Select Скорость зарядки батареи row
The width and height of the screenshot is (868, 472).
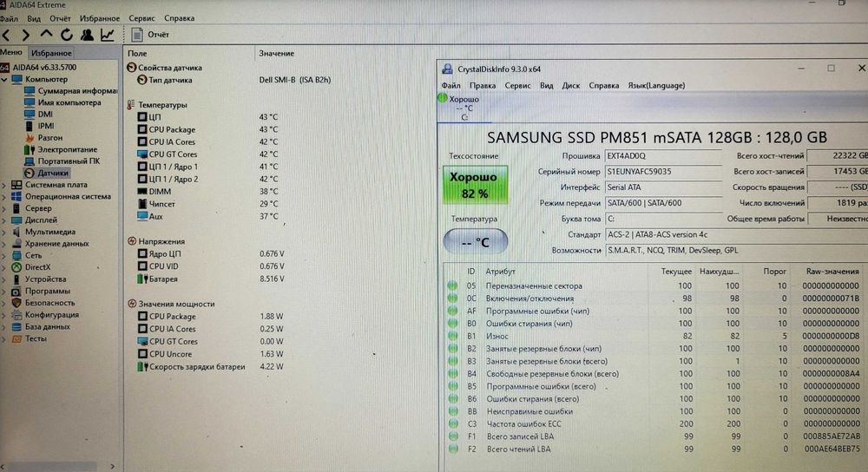pos(210,366)
